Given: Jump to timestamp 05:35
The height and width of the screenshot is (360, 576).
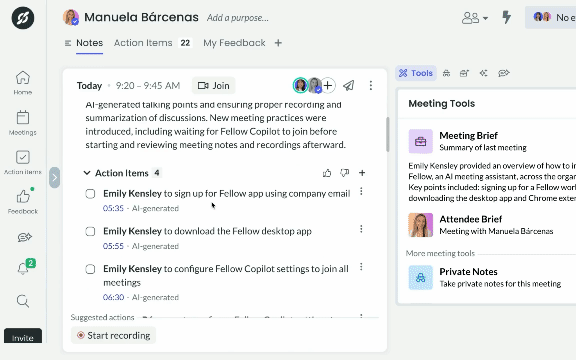Looking at the screenshot, I should (x=113, y=208).
